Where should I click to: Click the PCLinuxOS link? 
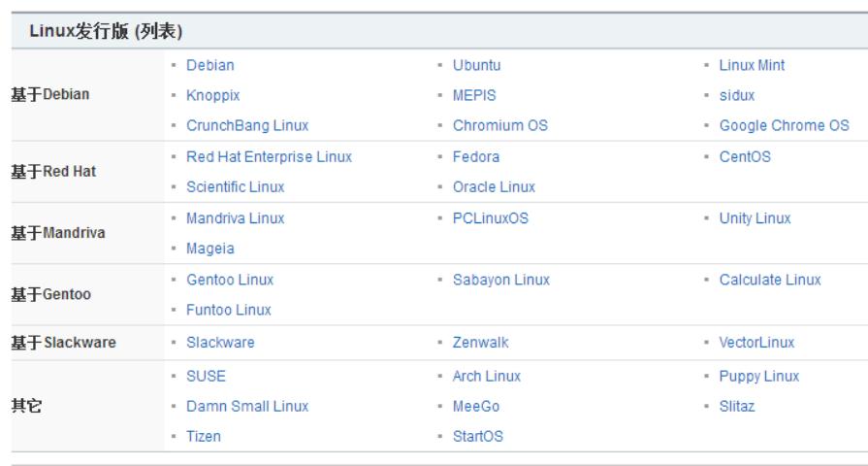coord(491,217)
